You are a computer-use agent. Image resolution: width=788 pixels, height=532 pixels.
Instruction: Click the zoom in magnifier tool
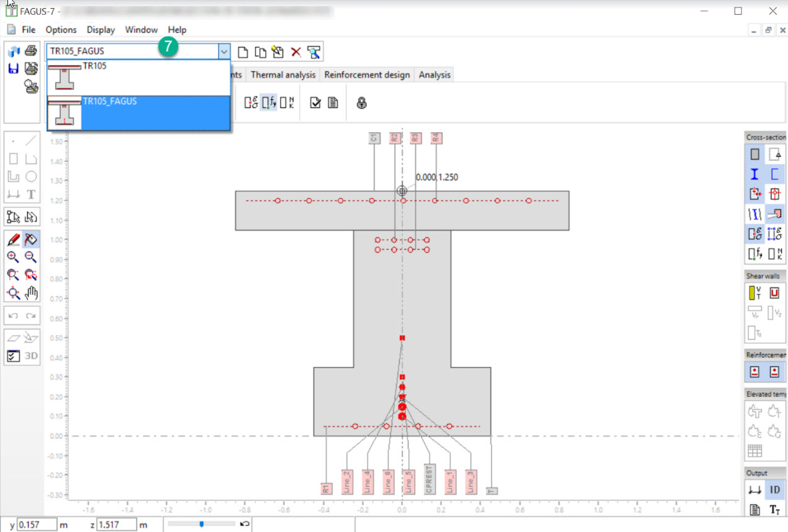click(x=13, y=257)
